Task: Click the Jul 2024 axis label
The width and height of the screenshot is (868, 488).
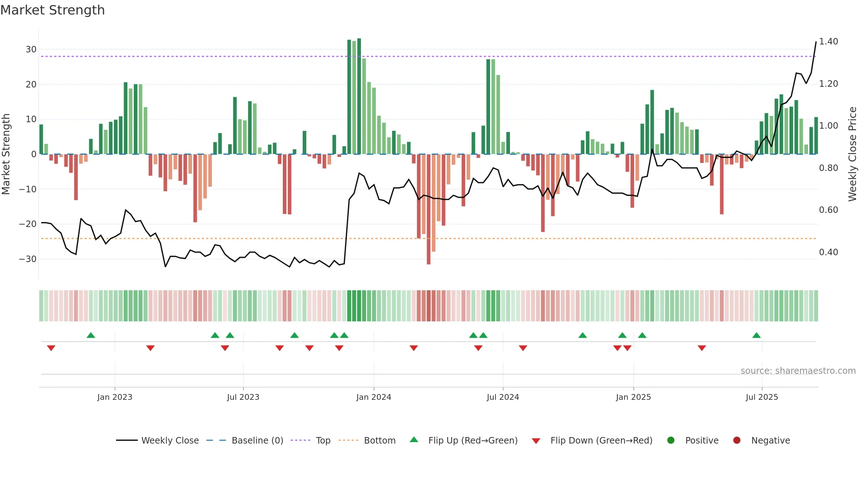Action: 503,397
